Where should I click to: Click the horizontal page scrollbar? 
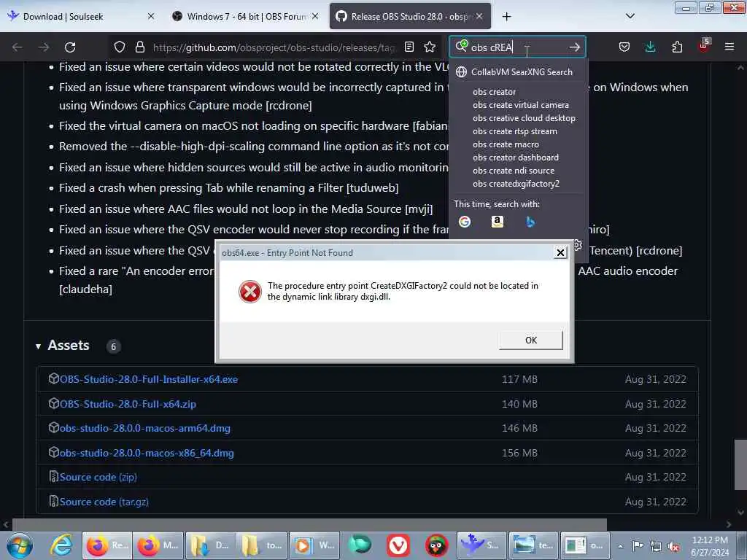(x=309, y=525)
